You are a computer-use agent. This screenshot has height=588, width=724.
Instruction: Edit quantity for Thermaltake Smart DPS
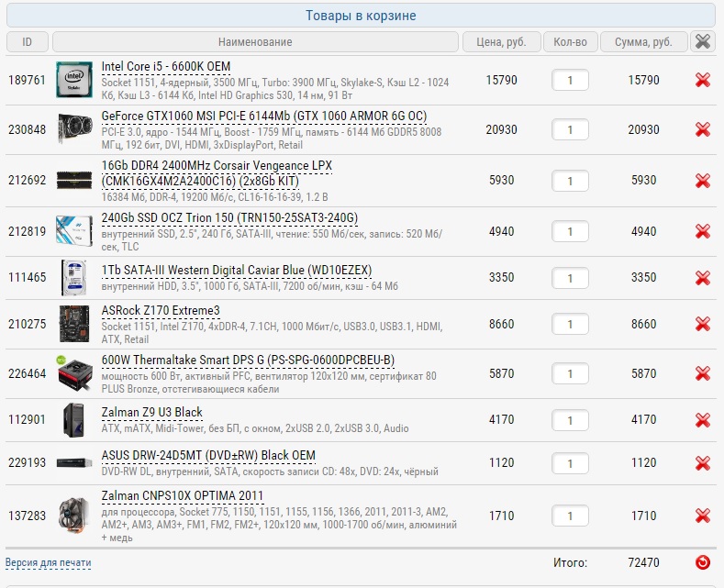[x=570, y=373]
